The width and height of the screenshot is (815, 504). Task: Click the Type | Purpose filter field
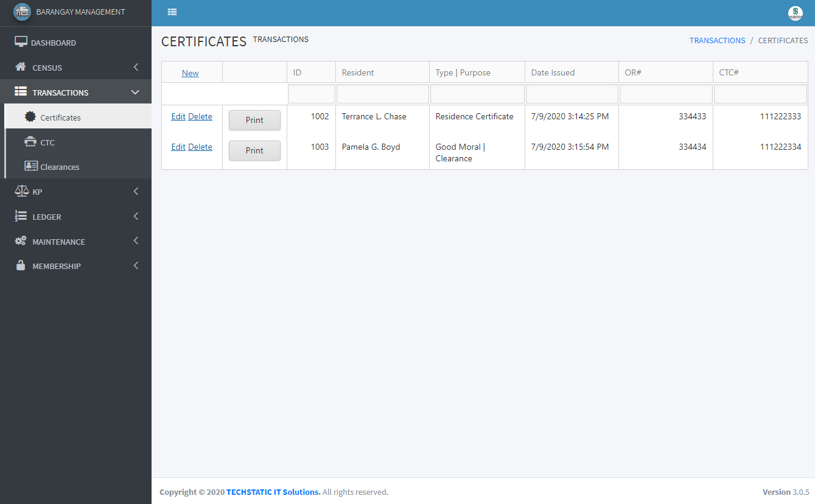coord(477,94)
